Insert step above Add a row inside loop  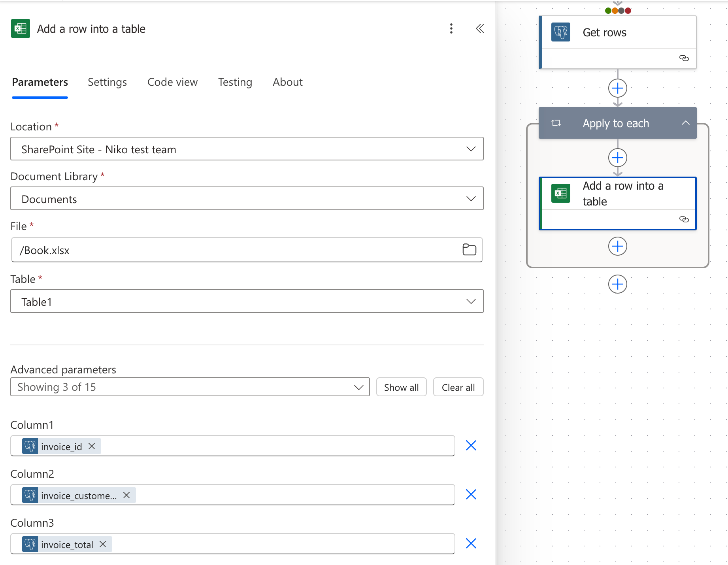[x=618, y=158]
